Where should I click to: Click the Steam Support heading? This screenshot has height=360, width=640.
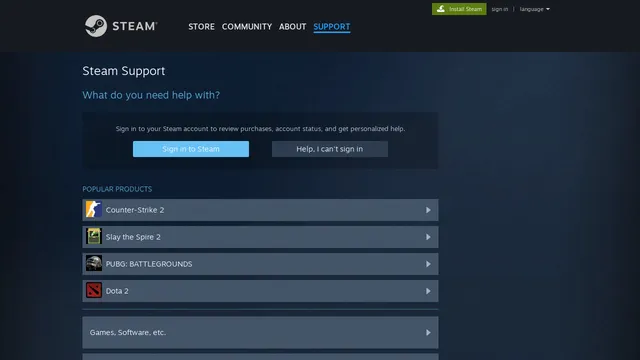[124, 71]
